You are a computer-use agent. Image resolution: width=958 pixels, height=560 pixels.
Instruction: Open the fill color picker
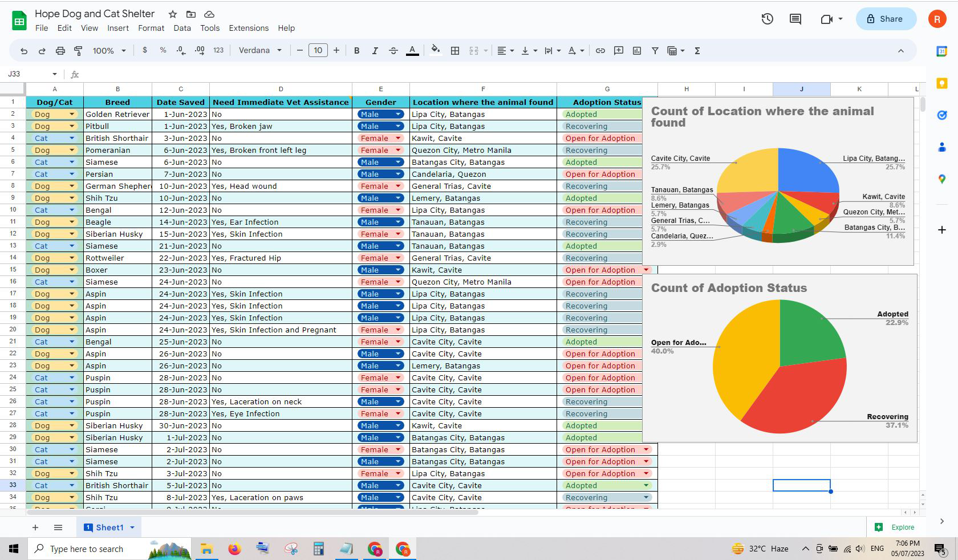436,50
